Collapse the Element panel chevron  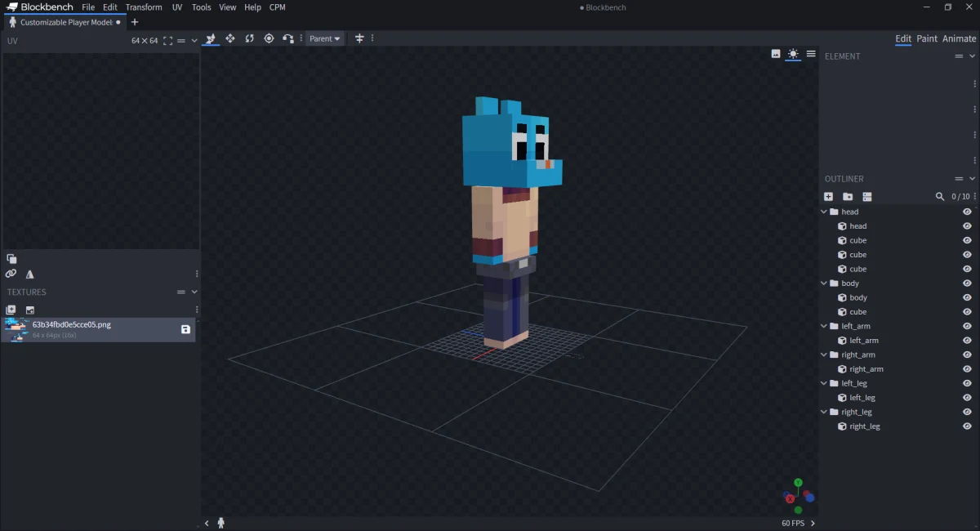[x=972, y=56]
